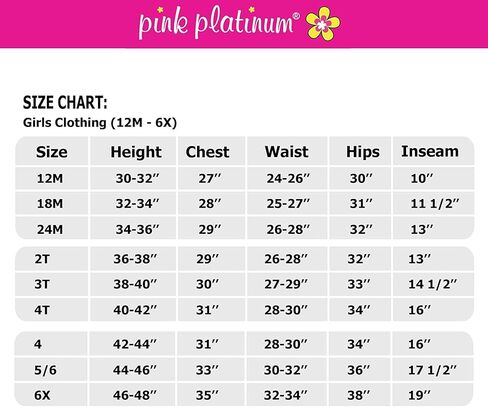This screenshot has height=407, width=488.
Task: Click the yellow flower logo icon
Action: click(x=323, y=24)
